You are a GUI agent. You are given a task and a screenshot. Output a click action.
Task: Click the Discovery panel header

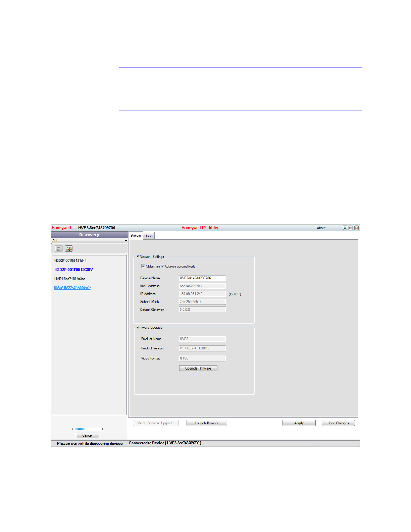[x=89, y=235]
